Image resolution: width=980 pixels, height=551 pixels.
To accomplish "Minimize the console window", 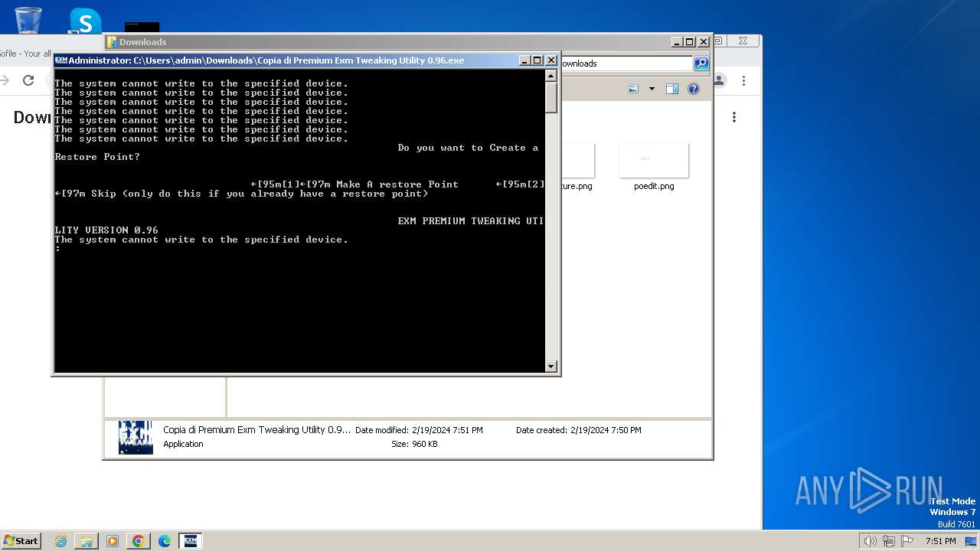I will coord(524,60).
